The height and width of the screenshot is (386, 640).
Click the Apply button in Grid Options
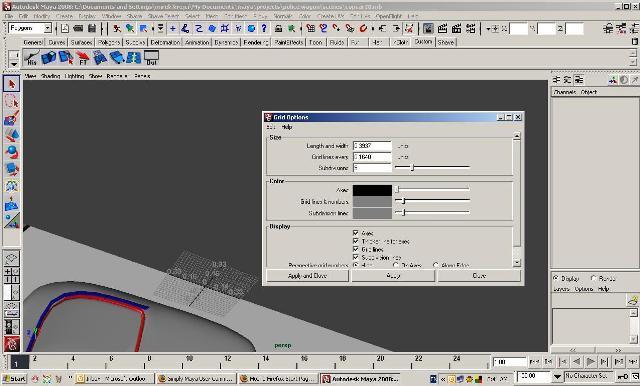[x=393, y=276]
